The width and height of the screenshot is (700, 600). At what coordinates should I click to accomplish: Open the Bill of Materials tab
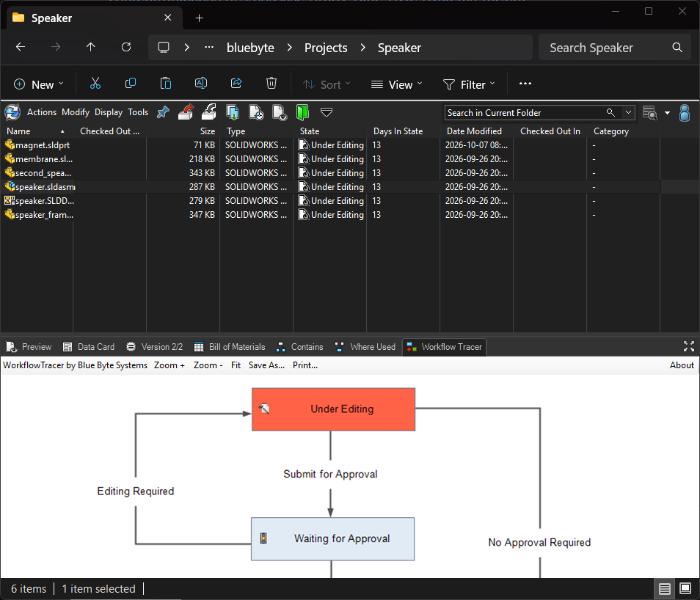point(230,347)
